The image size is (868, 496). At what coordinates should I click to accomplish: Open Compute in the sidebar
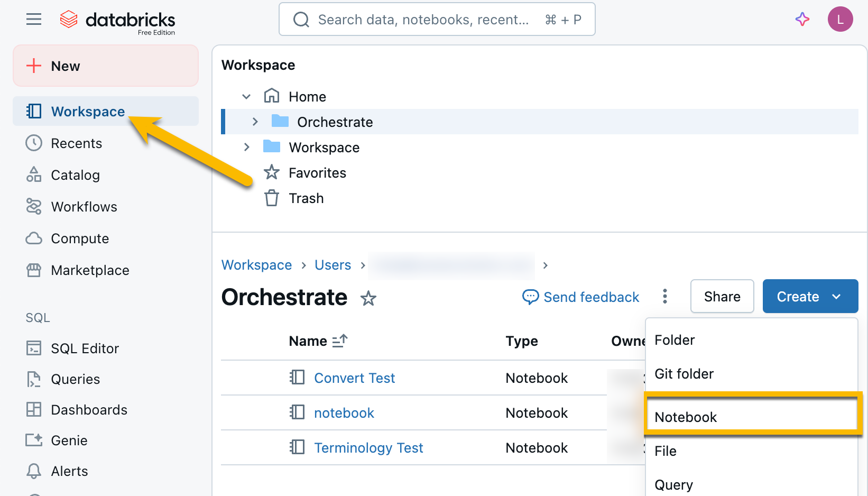coord(106,238)
